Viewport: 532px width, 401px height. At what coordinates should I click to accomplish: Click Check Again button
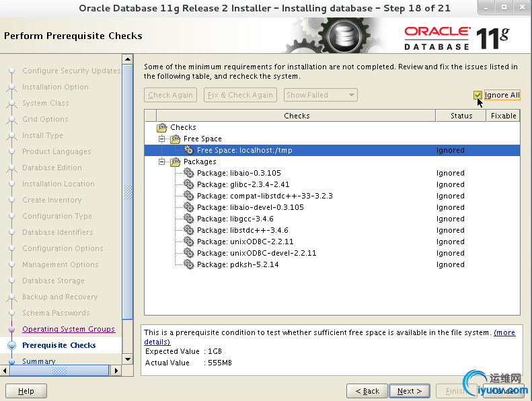click(170, 95)
